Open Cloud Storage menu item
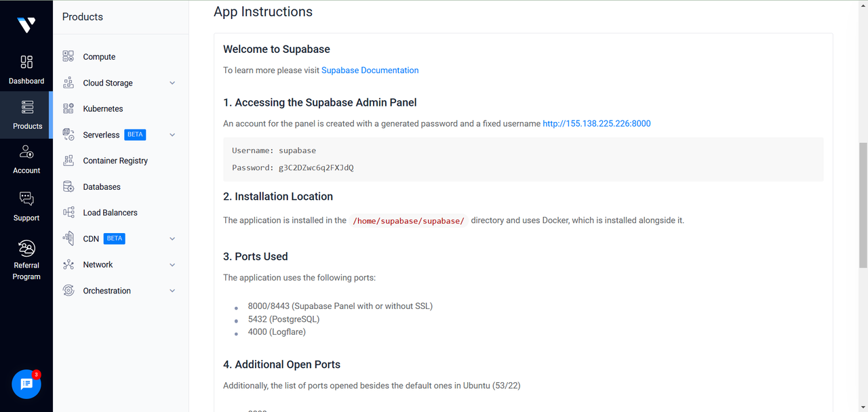Image resolution: width=868 pixels, height=412 pixels. click(x=108, y=83)
